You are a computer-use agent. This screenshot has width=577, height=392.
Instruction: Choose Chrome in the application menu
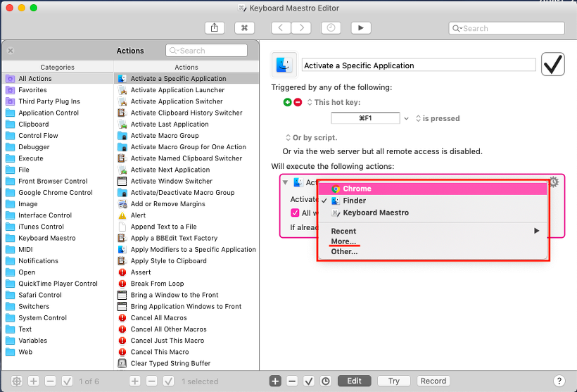coord(433,189)
